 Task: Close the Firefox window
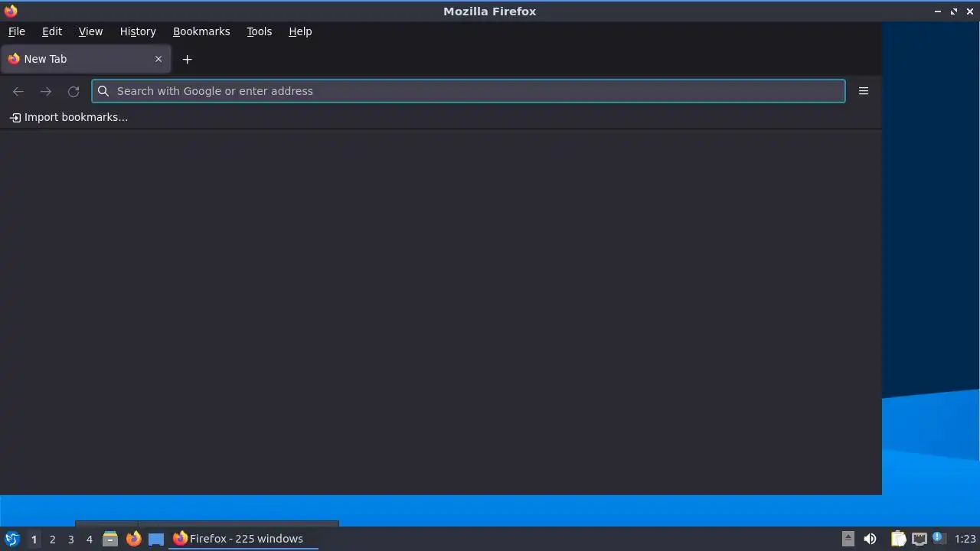tap(970, 11)
